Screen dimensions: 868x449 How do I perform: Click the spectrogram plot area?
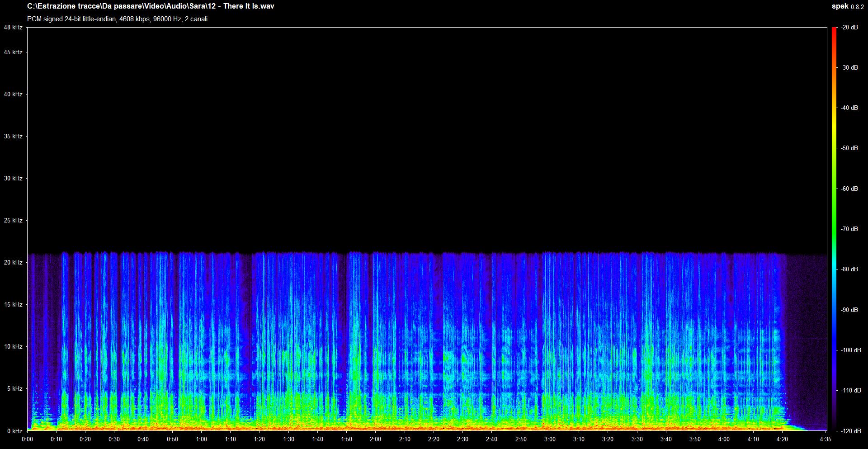[x=427, y=229]
